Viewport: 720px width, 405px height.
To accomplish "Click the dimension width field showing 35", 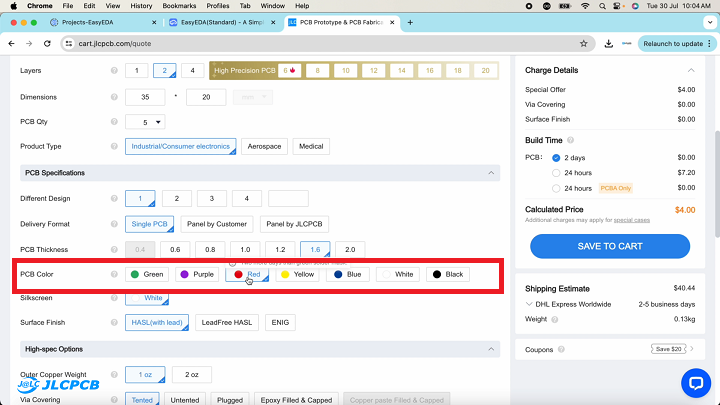I will tap(145, 97).
